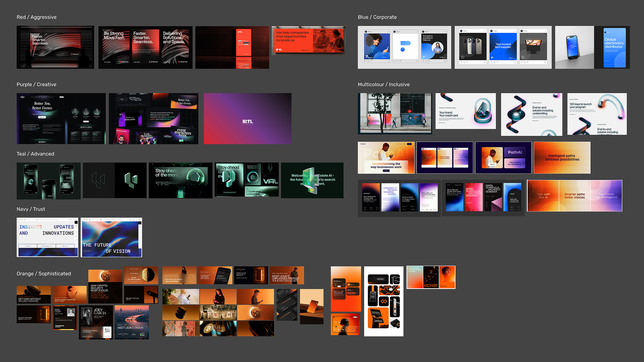Click the 'Meet us in London' orange image
The width and height of the screenshot is (644, 362).
(131, 322)
